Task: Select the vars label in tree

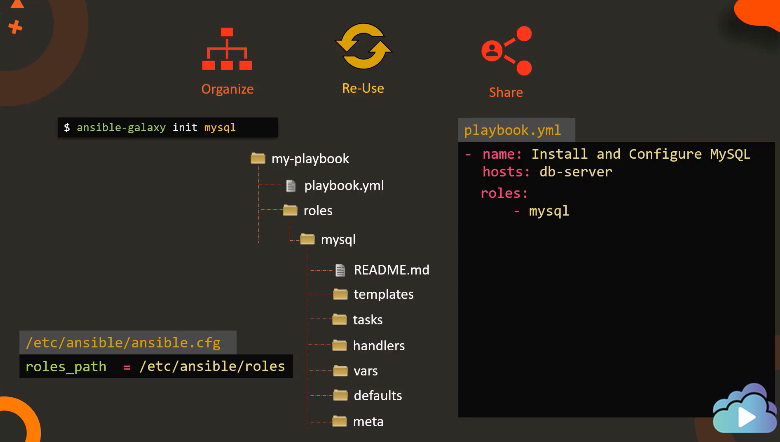Action: [366, 371]
